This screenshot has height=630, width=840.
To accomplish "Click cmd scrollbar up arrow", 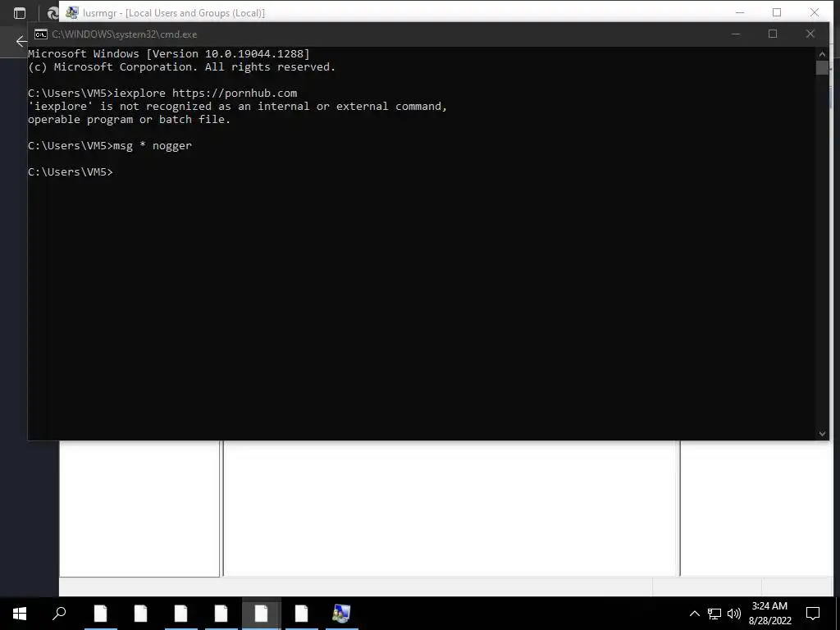I will (822, 53).
